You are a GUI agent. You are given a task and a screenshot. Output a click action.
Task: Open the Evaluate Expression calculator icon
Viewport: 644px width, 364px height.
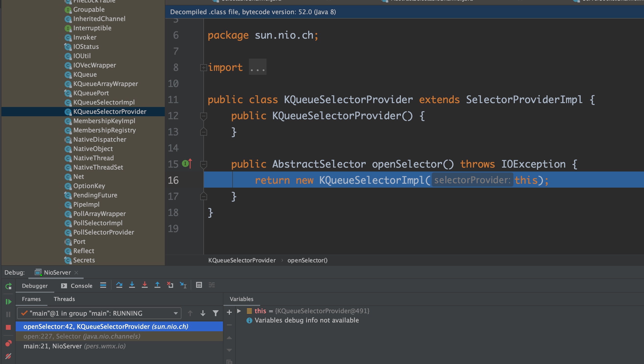[199, 285]
